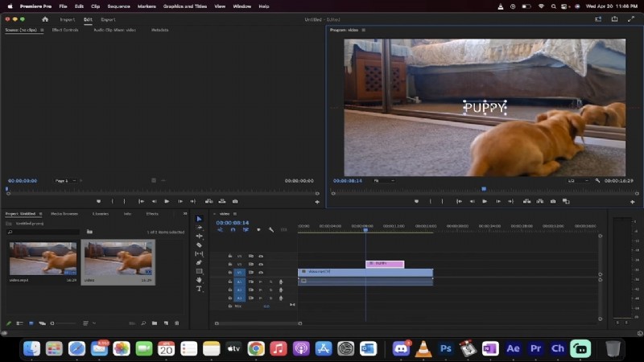Open workspaces icon at top right

pyautogui.click(x=598, y=19)
